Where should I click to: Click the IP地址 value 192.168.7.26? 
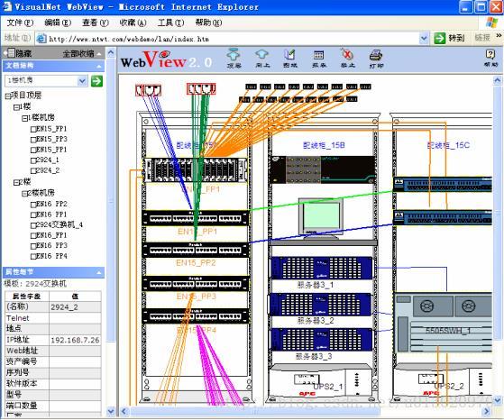coord(75,340)
